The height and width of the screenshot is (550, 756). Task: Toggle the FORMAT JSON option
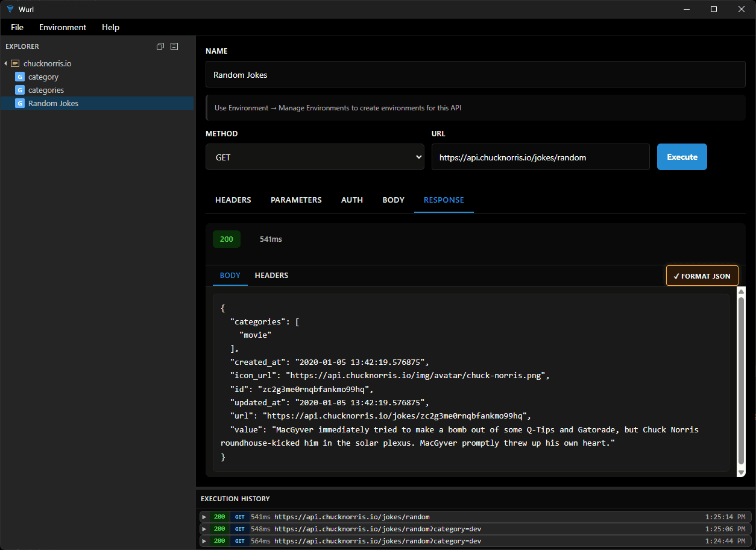(702, 276)
